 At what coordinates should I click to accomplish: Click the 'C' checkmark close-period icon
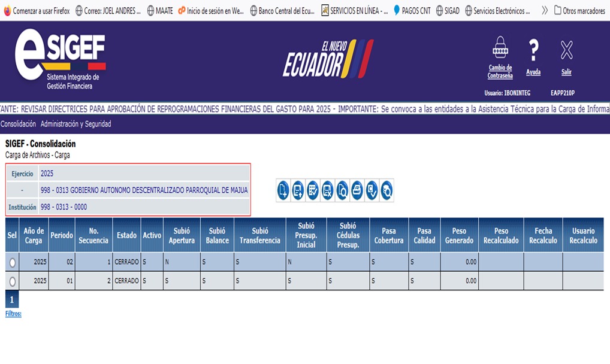point(372,190)
